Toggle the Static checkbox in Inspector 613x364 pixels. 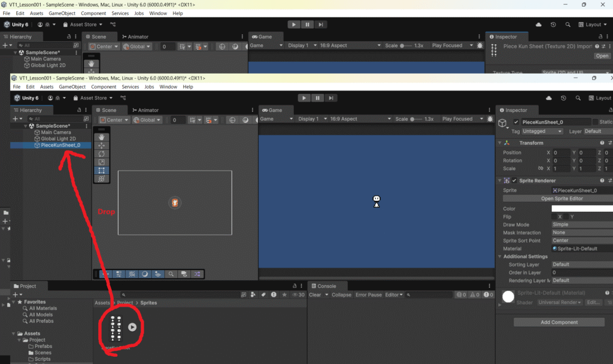coord(595,122)
